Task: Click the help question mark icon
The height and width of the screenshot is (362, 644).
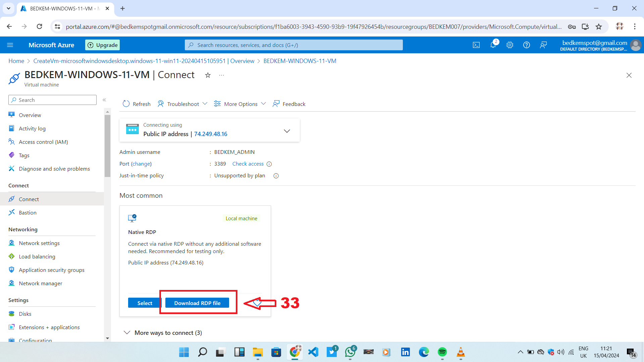Action: [x=527, y=45]
